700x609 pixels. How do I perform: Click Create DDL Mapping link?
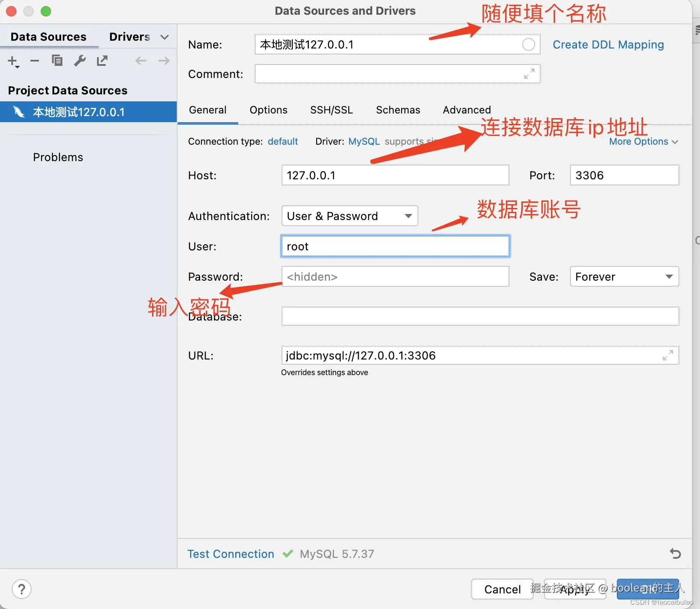click(608, 45)
